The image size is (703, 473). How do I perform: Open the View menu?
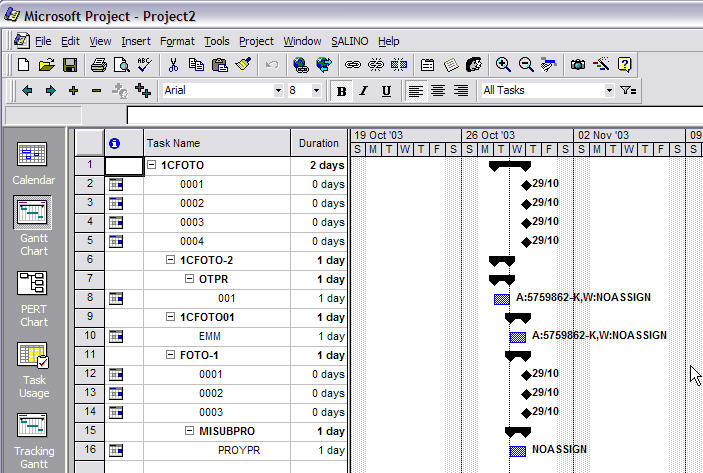tap(100, 41)
